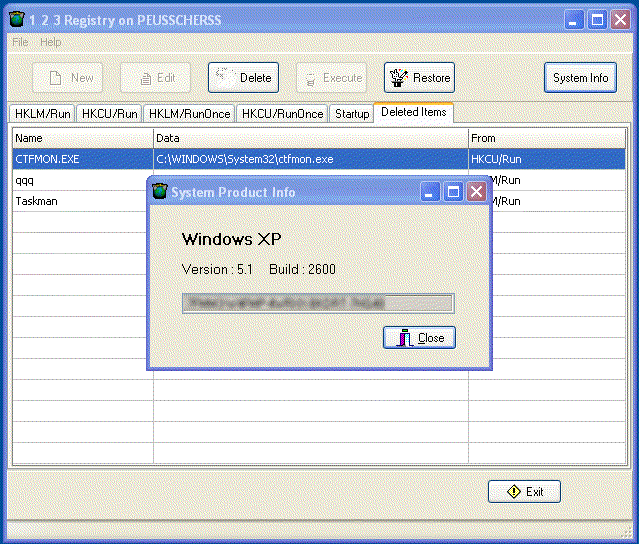The image size is (639, 544).
Task: Click the Delete toolbar button
Action: [243, 77]
